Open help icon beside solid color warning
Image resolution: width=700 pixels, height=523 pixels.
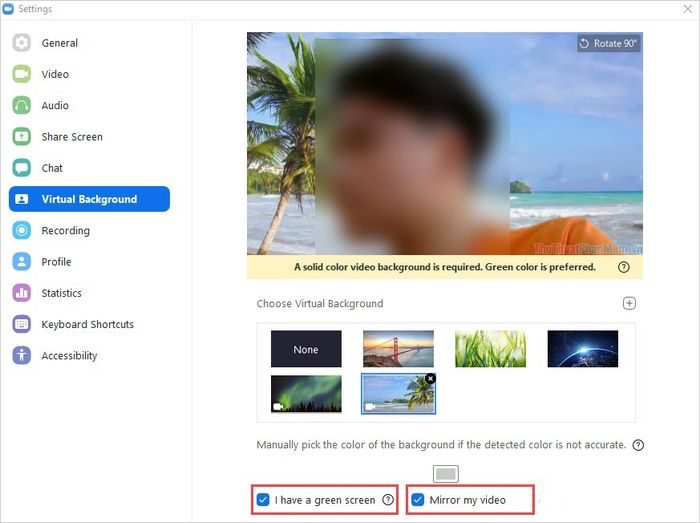coord(624,267)
